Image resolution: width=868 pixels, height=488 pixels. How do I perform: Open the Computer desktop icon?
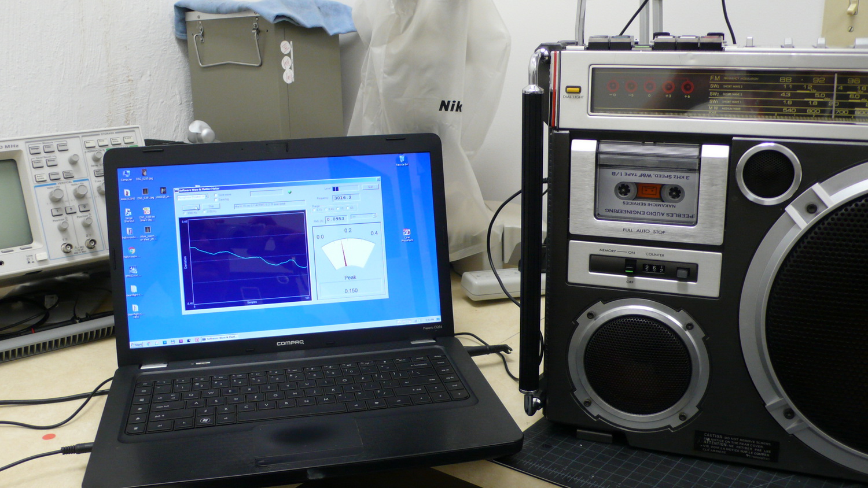pyautogui.click(x=126, y=175)
